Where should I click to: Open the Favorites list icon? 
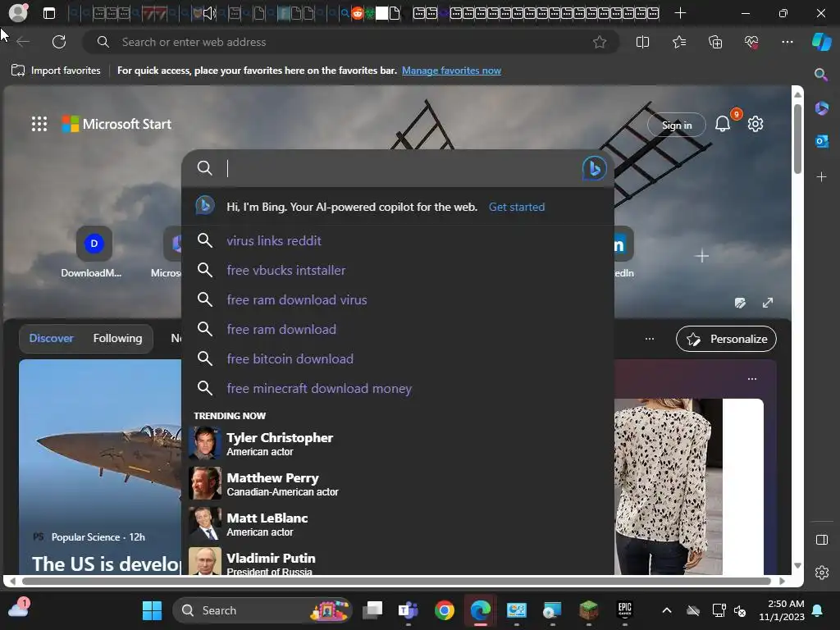pos(678,42)
